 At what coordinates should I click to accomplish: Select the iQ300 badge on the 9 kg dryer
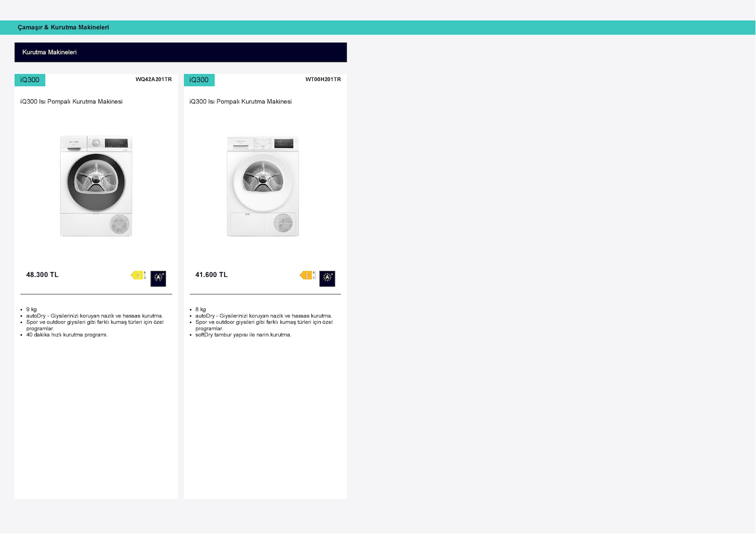[30, 80]
